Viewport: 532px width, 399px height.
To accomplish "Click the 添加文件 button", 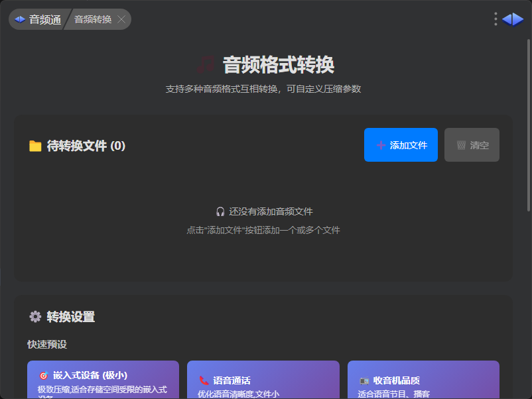I will tap(401, 144).
